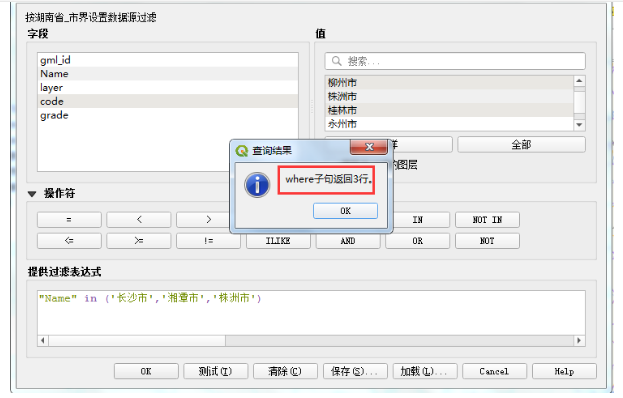Insert the IN operator
The image size is (623, 398).
(418, 219)
